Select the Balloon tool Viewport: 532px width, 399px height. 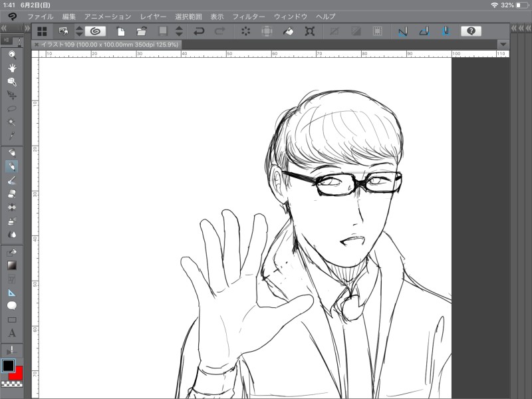[12, 306]
